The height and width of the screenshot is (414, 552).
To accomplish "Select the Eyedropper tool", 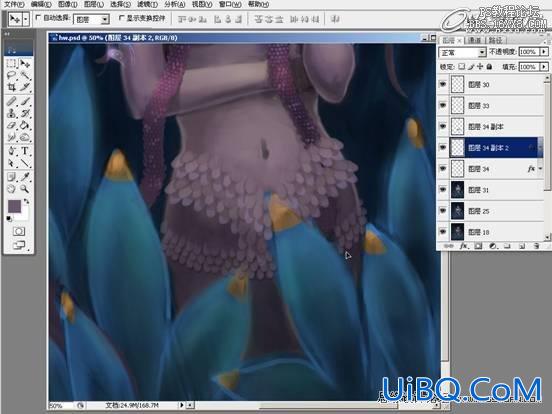I will (x=25, y=177).
